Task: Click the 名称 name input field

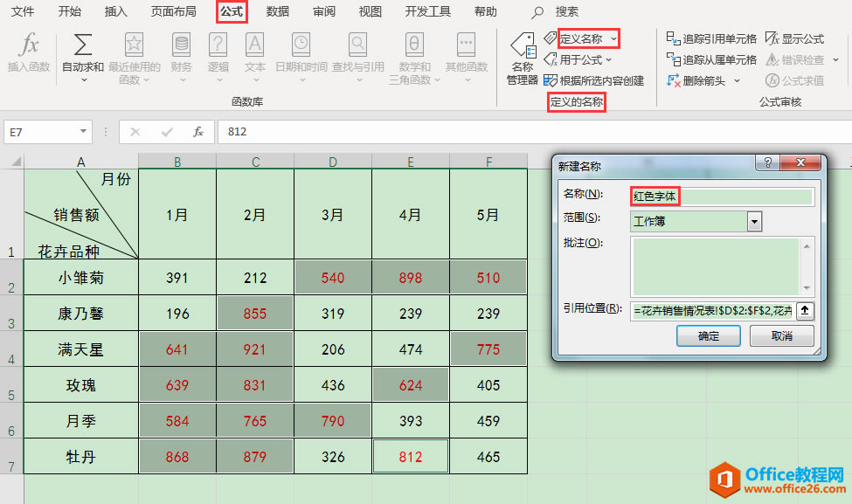Action: 722,196
